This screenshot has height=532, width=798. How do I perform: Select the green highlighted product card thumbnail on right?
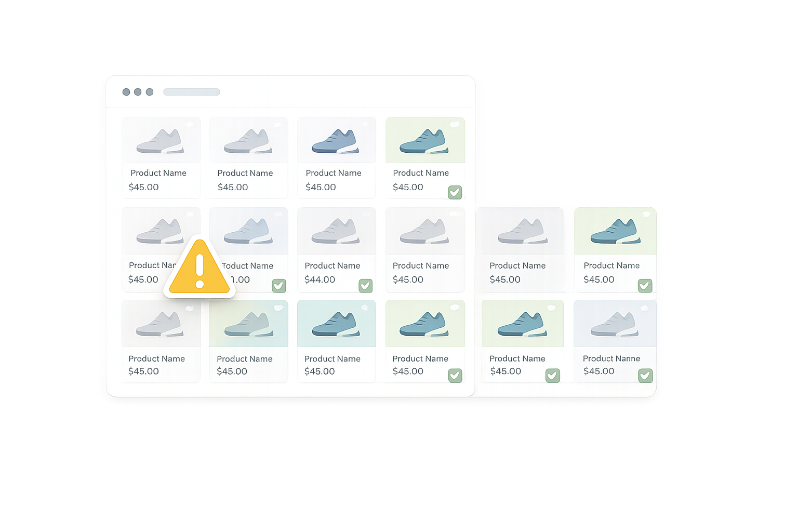tap(615, 230)
